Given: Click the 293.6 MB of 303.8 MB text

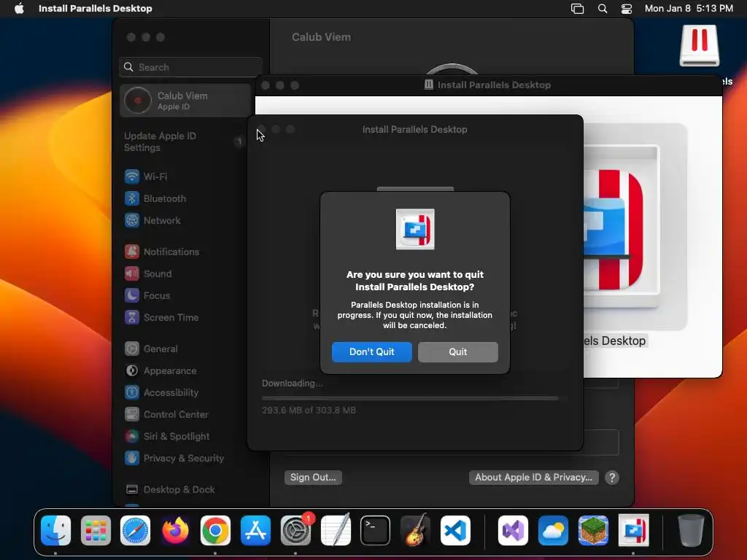Looking at the screenshot, I should (309, 411).
